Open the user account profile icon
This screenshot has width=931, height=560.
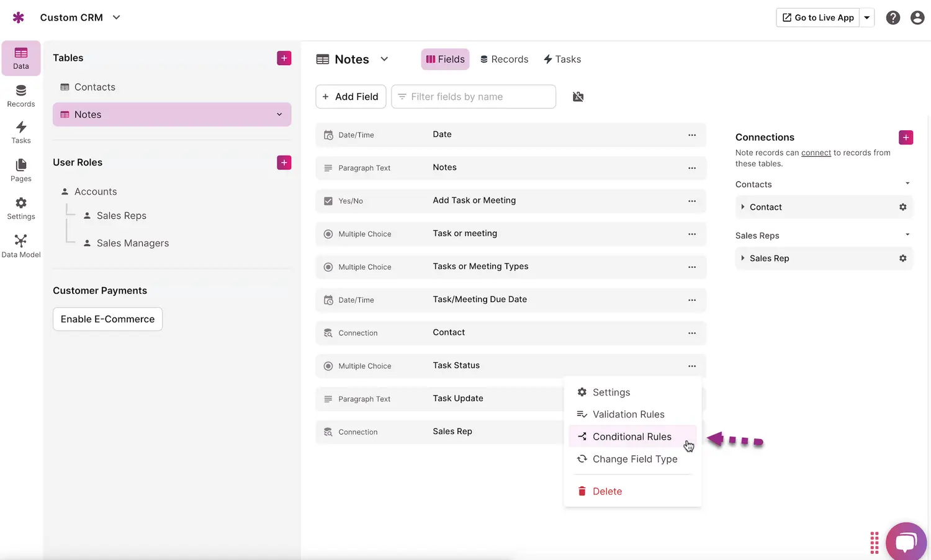tap(917, 18)
